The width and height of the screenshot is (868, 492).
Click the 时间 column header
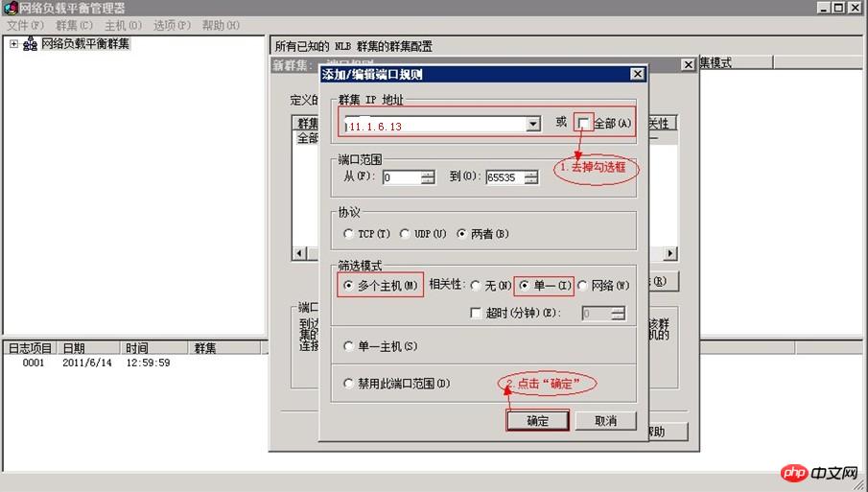tap(153, 347)
